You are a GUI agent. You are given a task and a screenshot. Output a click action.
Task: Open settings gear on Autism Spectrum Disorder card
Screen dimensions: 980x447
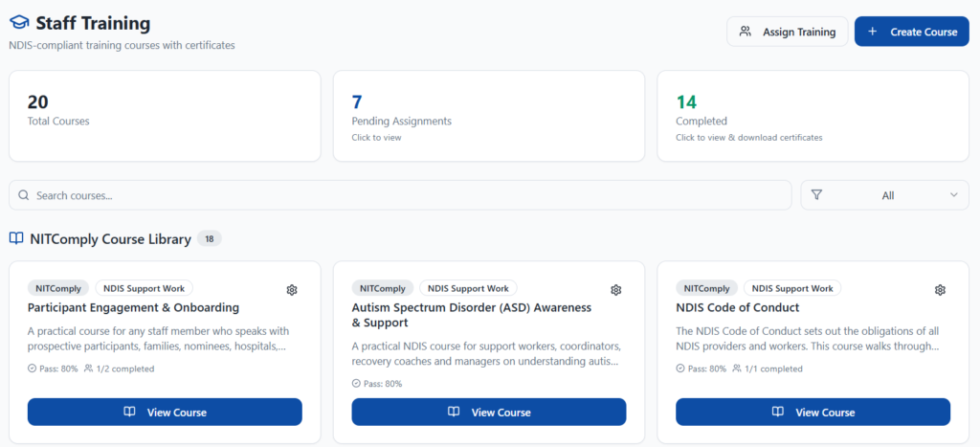615,290
